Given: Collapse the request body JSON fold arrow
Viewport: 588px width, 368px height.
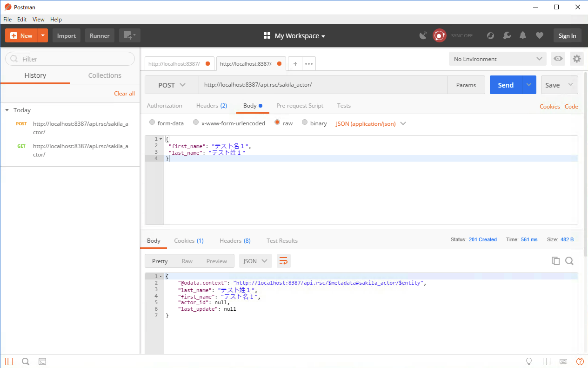Looking at the screenshot, I should pos(160,139).
